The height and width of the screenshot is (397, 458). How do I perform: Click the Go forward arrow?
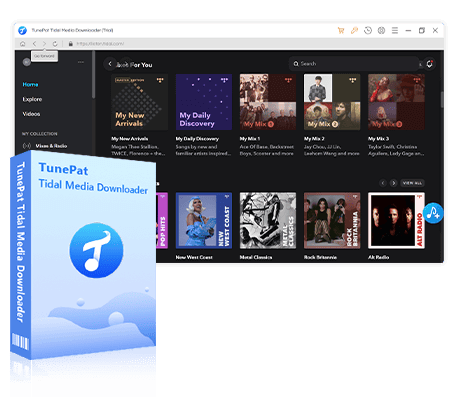(44, 44)
